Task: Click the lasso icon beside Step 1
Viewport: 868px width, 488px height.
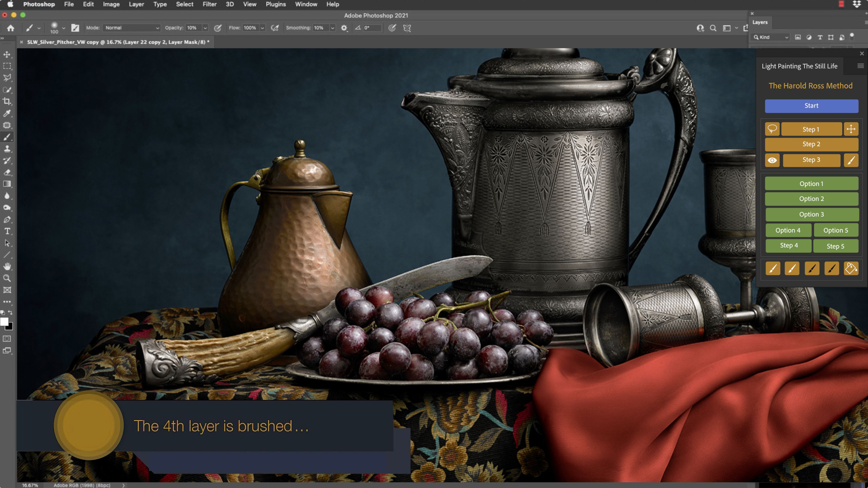Action: click(772, 129)
